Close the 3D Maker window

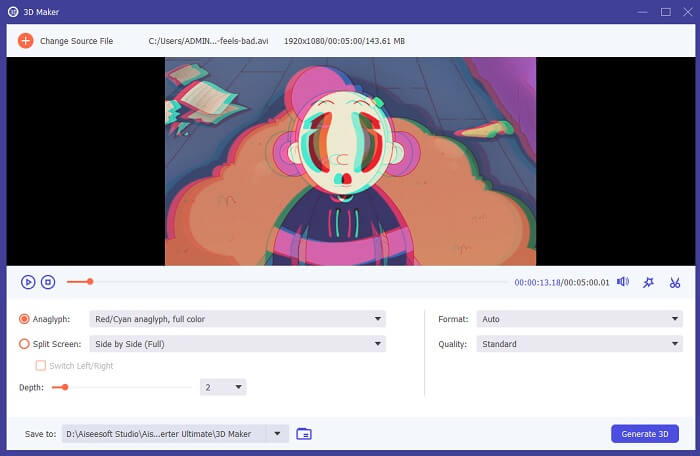click(688, 12)
